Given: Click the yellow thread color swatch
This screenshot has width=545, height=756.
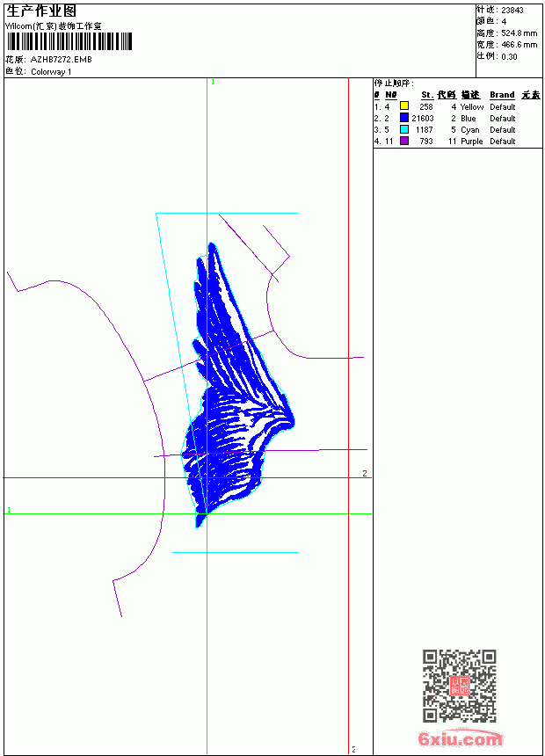Looking at the screenshot, I should point(404,106).
